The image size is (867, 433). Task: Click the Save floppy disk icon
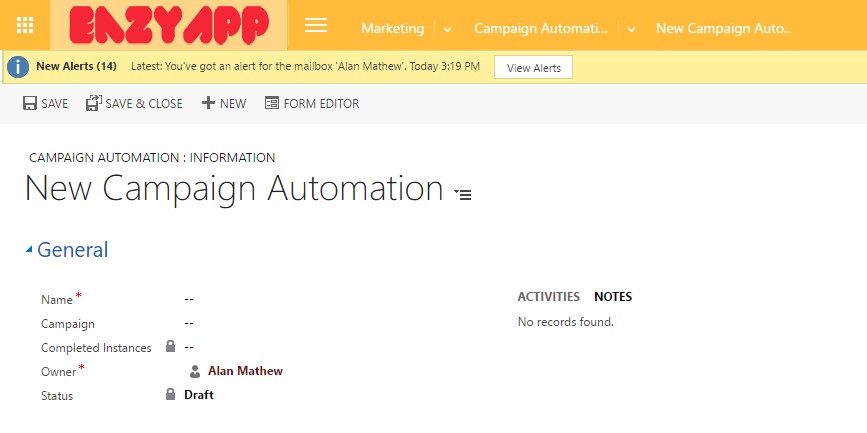click(x=30, y=103)
